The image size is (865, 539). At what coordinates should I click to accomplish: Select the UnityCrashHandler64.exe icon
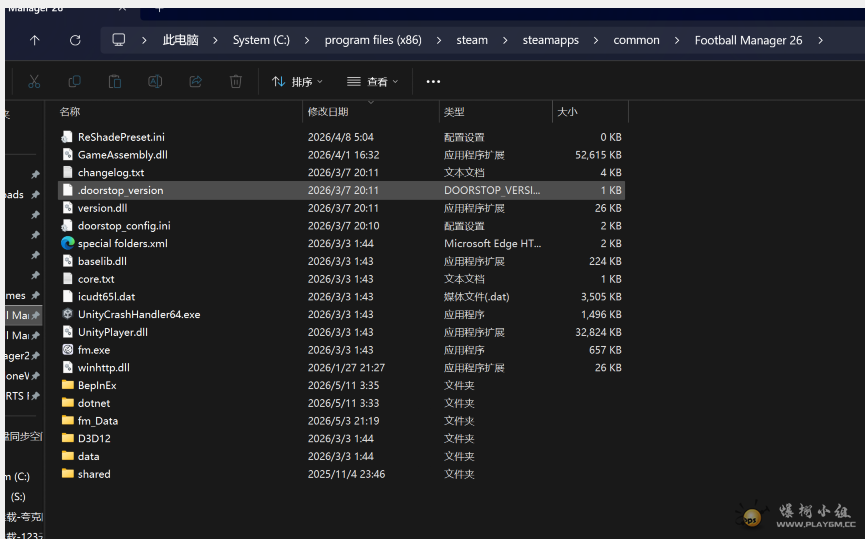point(67,314)
